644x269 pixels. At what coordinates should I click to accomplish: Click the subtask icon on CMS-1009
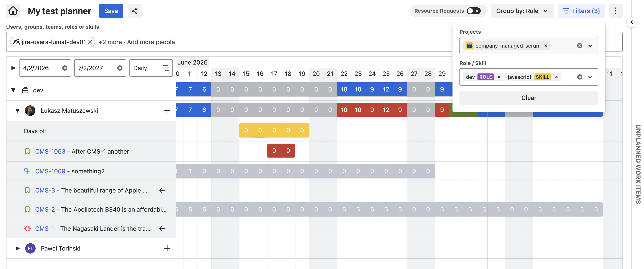pyautogui.click(x=27, y=171)
